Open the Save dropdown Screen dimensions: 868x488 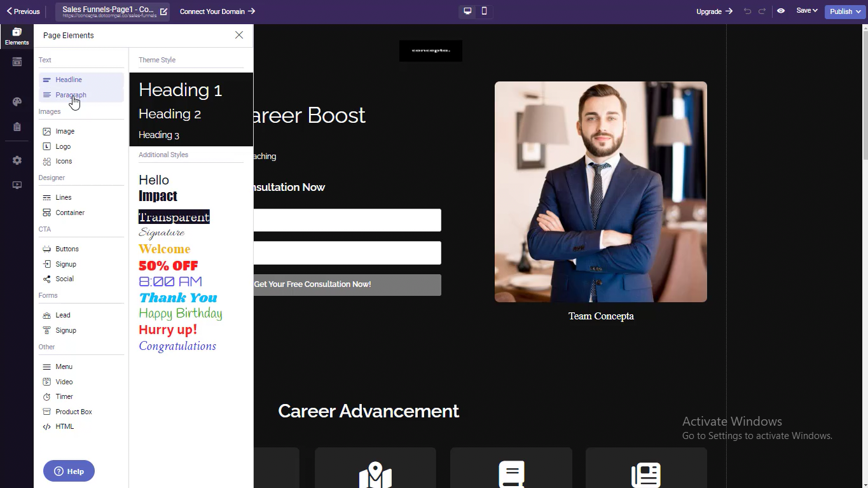[807, 11]
